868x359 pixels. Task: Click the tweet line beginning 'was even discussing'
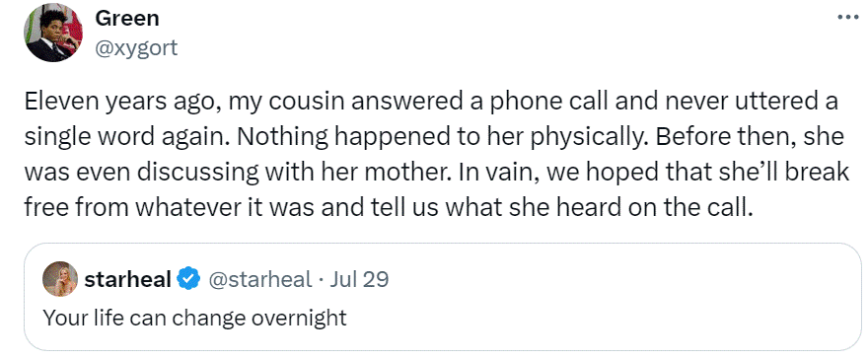pos(437,172)
